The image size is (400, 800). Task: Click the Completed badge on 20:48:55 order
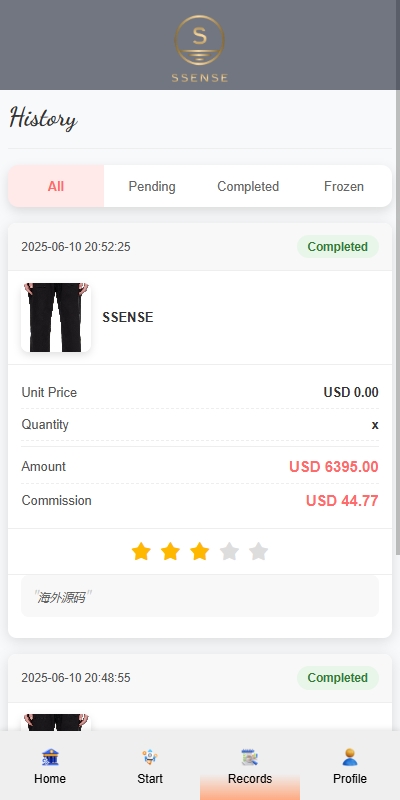pos(338,678)
